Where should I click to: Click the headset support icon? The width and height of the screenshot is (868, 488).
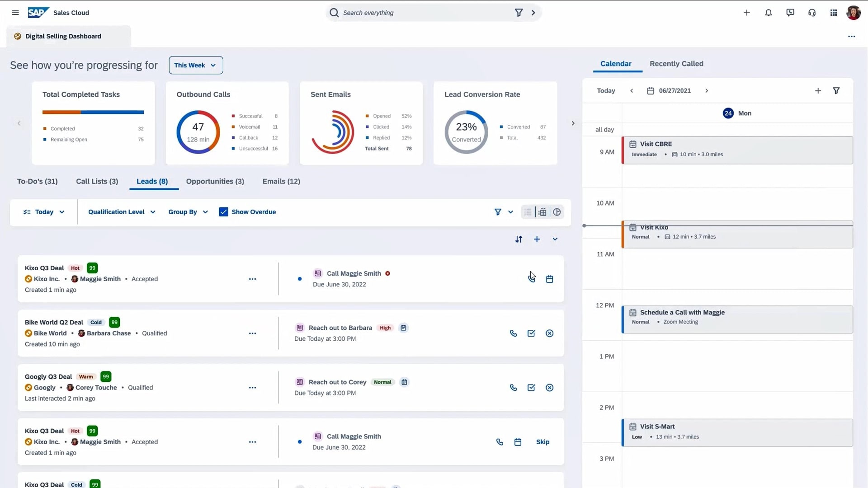click(x=812, y=13)
